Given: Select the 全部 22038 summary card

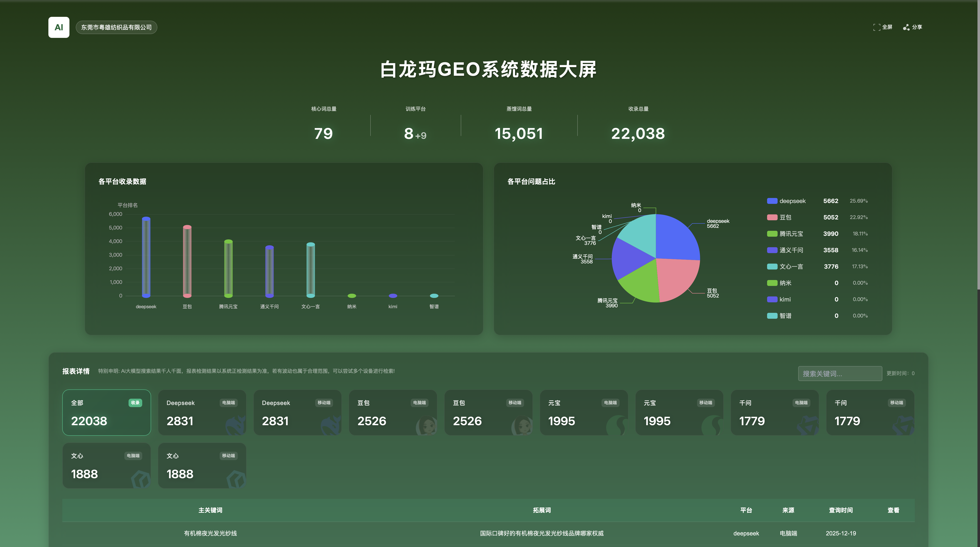Looking at the screenshot, I should point(106,412).
